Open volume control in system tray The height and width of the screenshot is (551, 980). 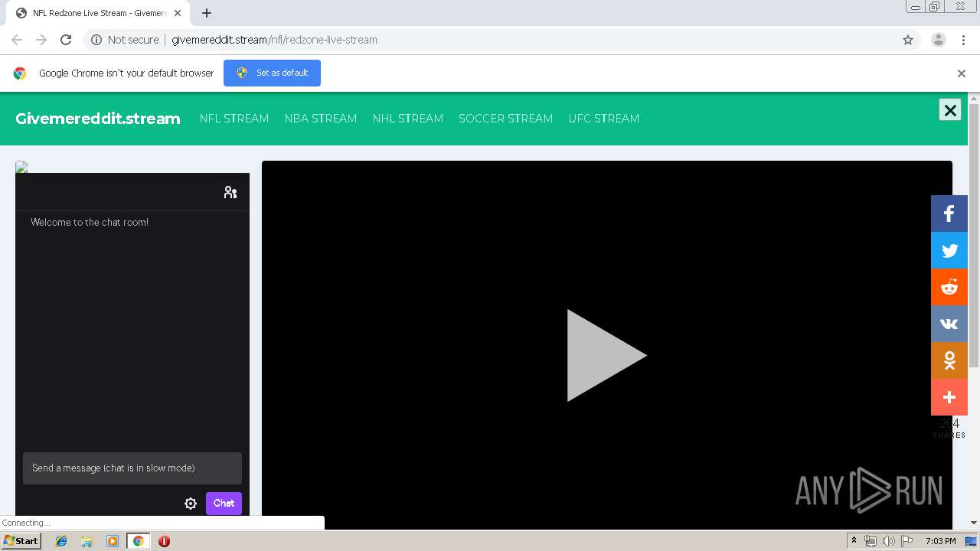(888, 541)
